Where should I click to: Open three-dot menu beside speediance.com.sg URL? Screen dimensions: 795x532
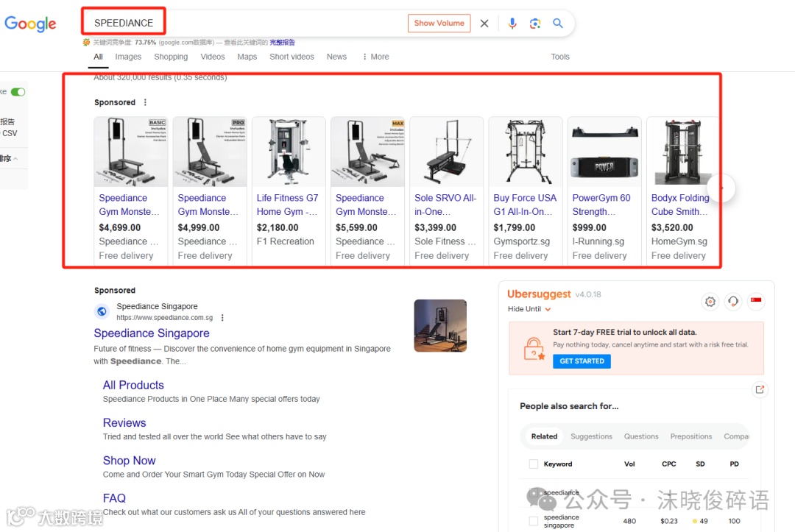coord(222,318)
